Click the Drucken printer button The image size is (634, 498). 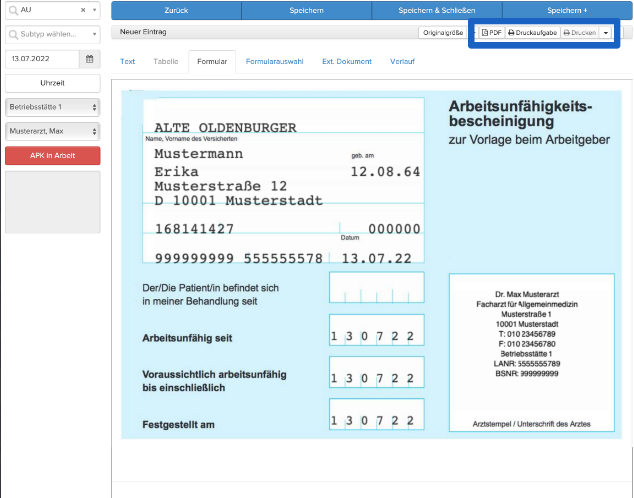[x=580, y=33]
